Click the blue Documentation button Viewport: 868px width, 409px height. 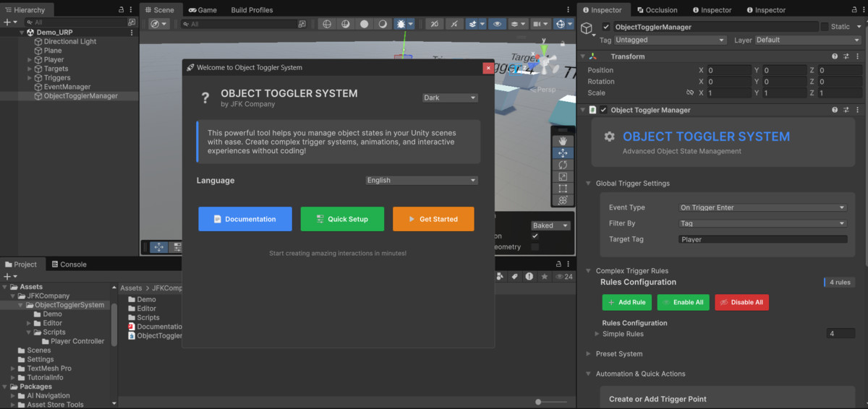pos(245,219)
